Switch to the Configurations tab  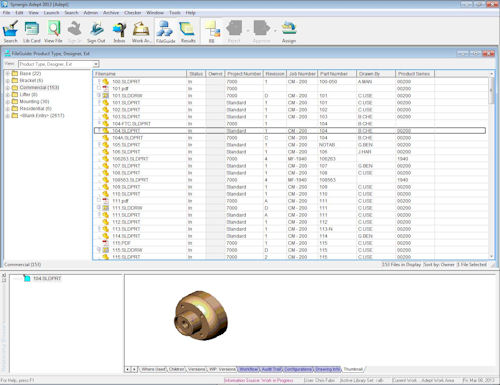click(298, 369)
